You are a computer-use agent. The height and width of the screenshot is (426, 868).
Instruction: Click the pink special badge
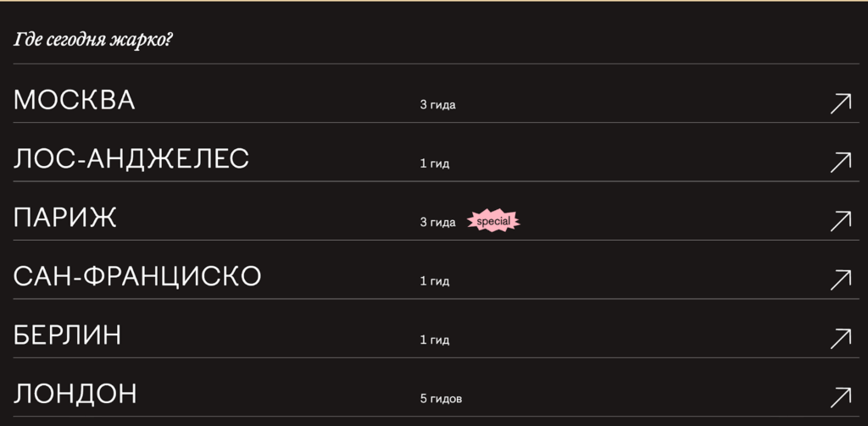point(493,222)
